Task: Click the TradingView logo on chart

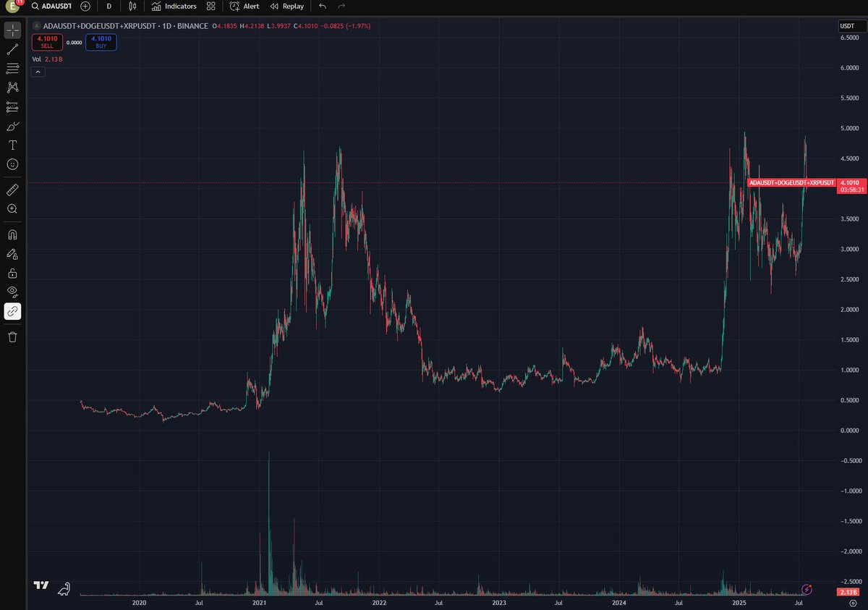Action: [41, 586]
